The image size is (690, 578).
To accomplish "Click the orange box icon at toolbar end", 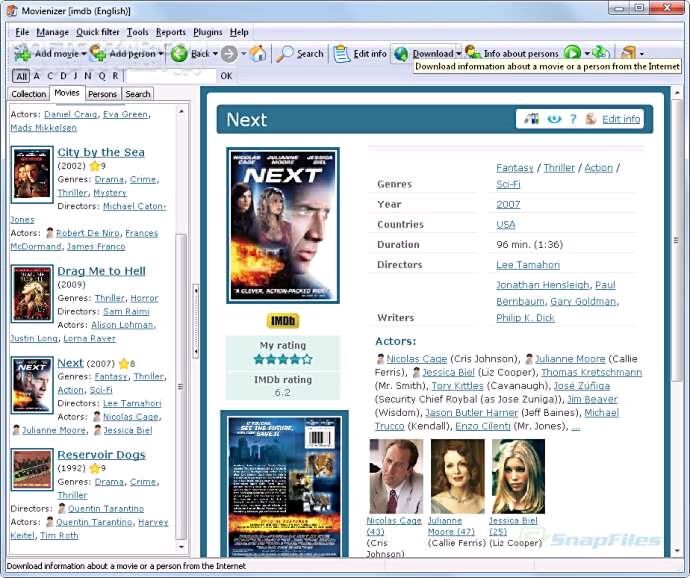I will coord(628,53).
